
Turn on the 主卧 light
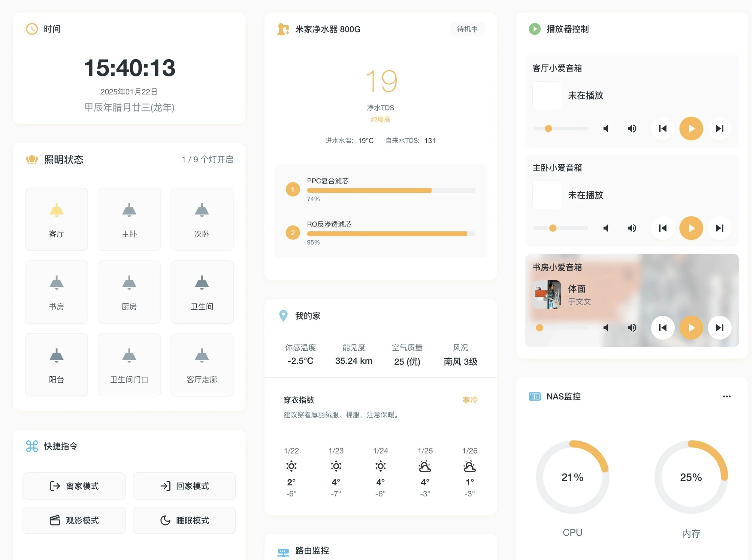pos(129,219)
